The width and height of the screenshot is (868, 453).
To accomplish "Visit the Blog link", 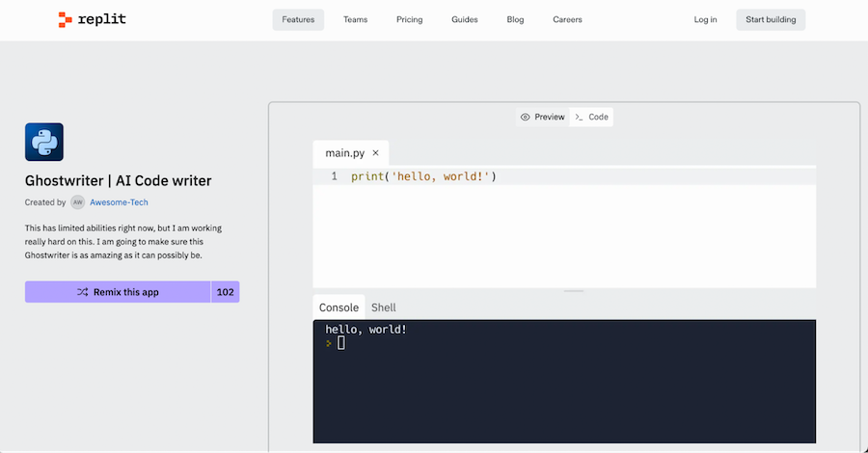I will click(x=515, y=20).
